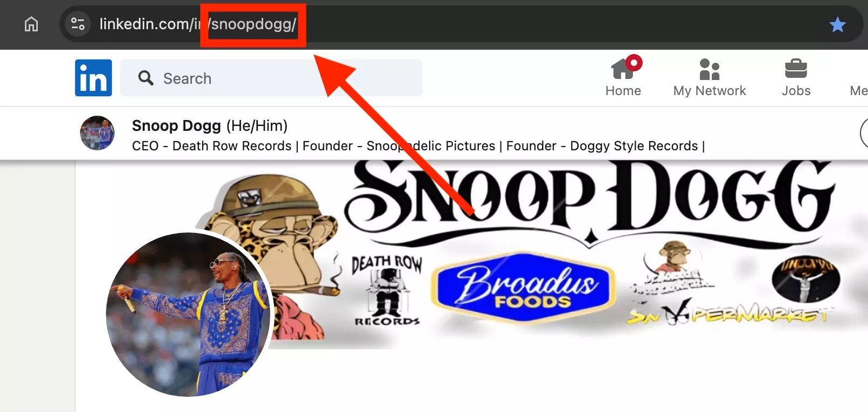Open the large circular profile photo

point(188,315)
